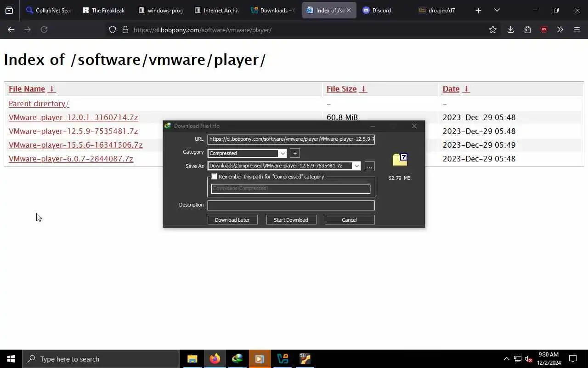The width and height of the screenshot is (588, 368).
Task: Switch to The Freakleak tab
Action: point(104,10)
